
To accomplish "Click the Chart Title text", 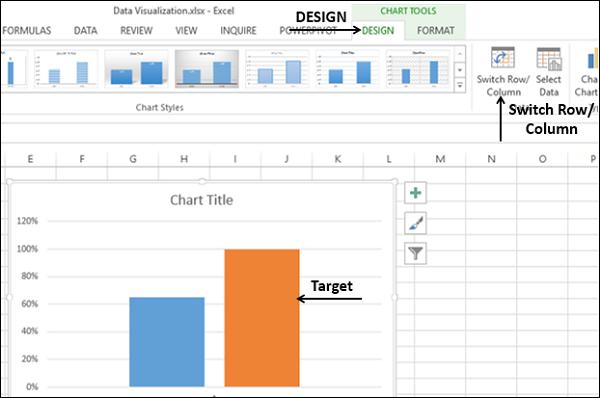I will tap(201, 200).
